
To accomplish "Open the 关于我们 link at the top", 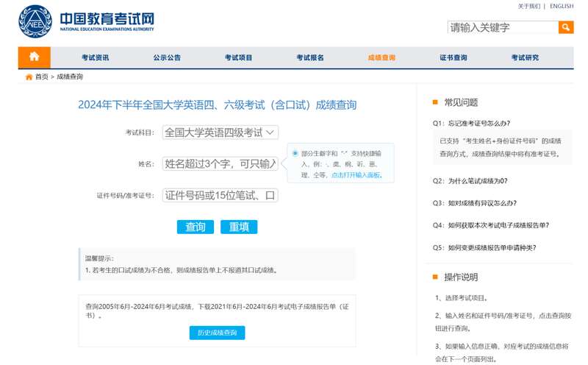I will pyautogui.click(x=528, y=6).
